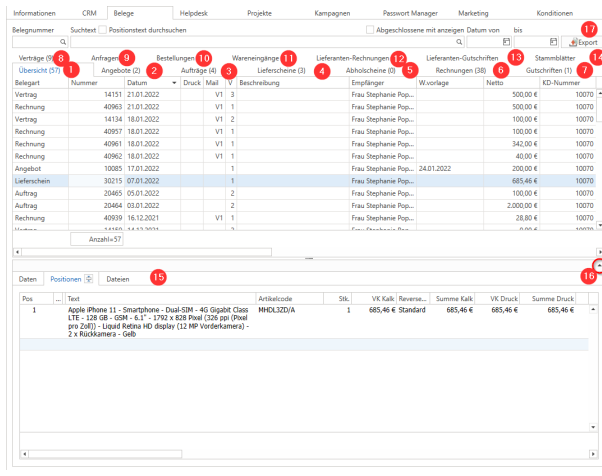Open the Datum von calendar picker

507,43
